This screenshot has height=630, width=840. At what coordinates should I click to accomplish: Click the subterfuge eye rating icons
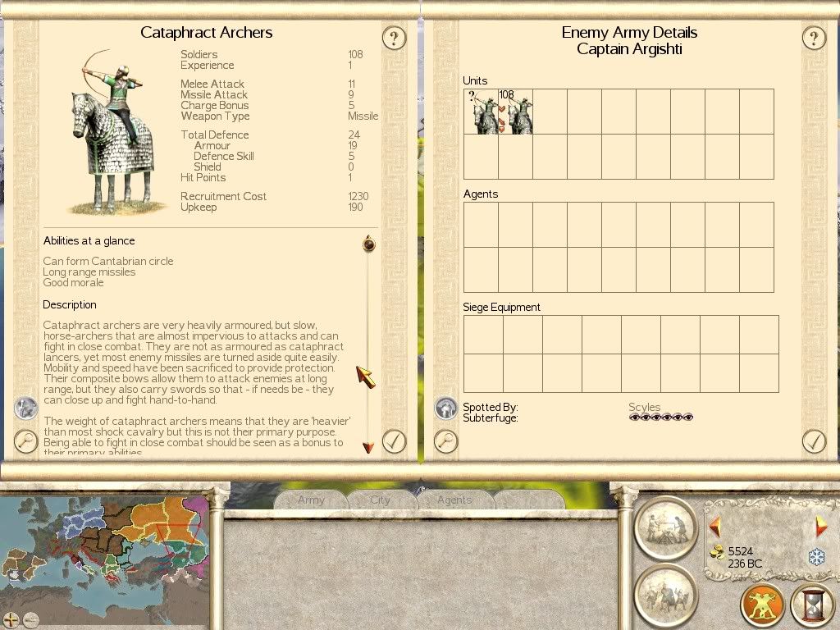pyautogui.click(x=661, y=418)
